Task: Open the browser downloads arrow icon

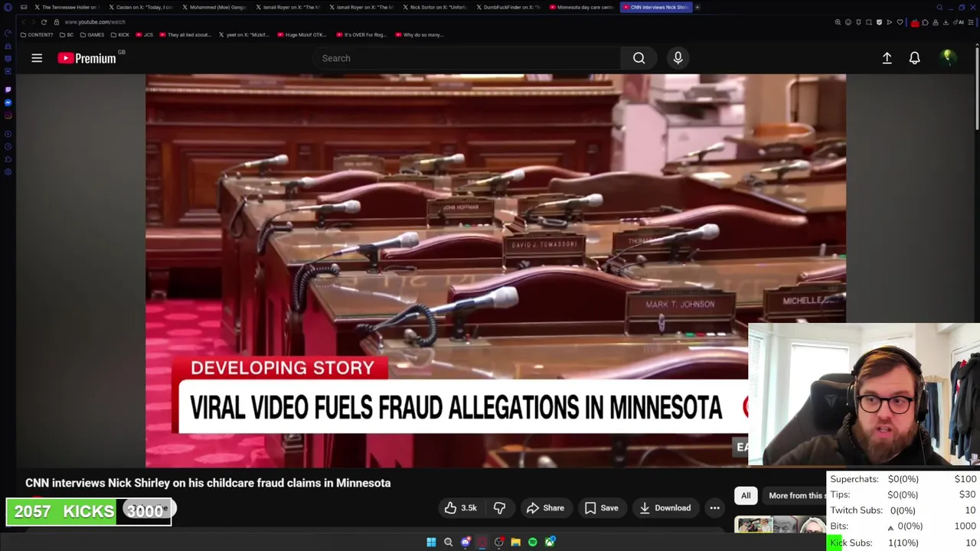Action: click(946, 22)
